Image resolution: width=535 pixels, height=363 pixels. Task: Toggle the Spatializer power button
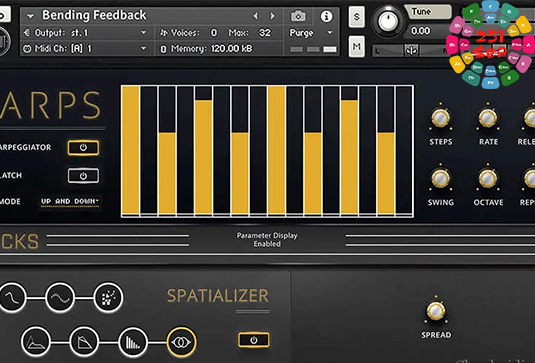click(x=254, y=340)
